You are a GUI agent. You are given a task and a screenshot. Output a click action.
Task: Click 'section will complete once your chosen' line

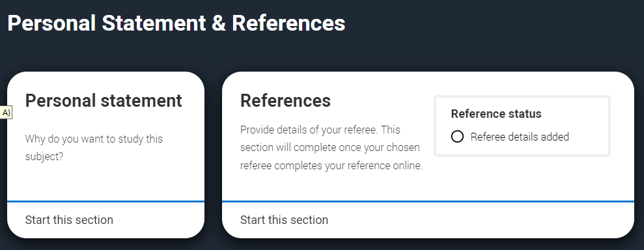coord(330,147)
